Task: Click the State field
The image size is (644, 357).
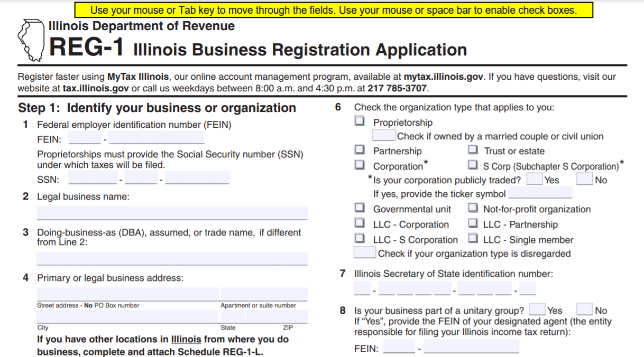Action: tap(233, 316)
